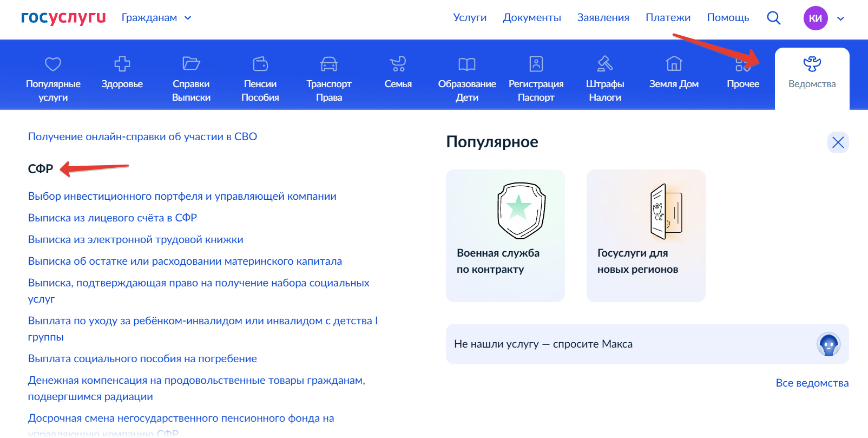Open Выписка об остатке материнского капитала link
This screenshot has width=868, height=438.
[185, 261]
